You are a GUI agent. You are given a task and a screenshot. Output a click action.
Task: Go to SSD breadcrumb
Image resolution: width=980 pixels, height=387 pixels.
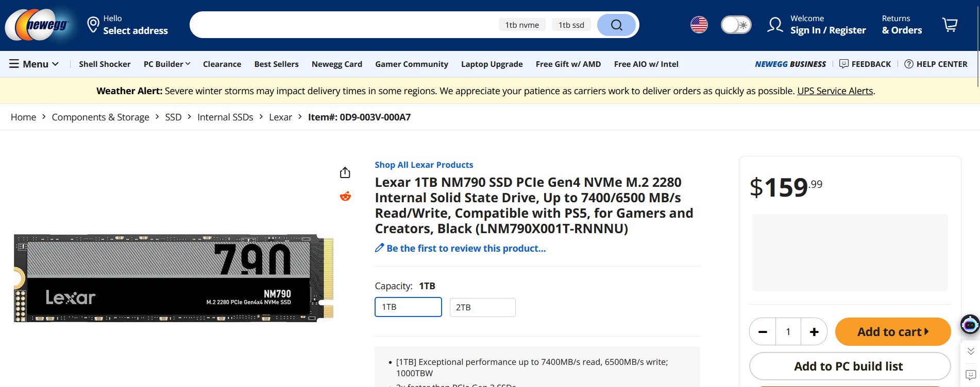[173, 117]
